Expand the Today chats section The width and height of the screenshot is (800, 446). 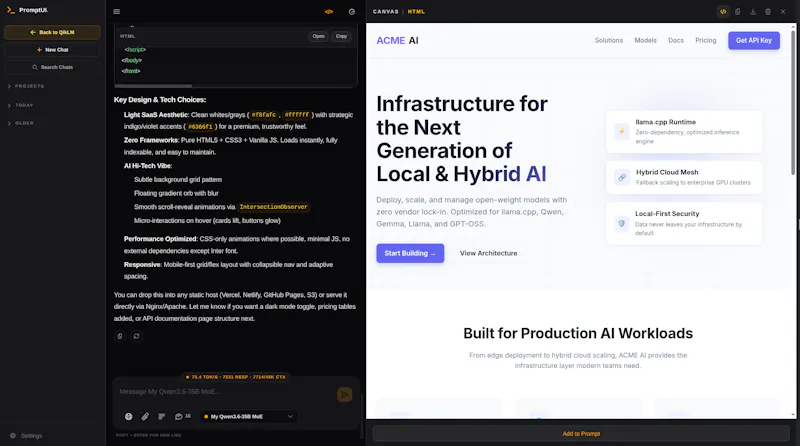pyautogui.click(x=21, y=105)
